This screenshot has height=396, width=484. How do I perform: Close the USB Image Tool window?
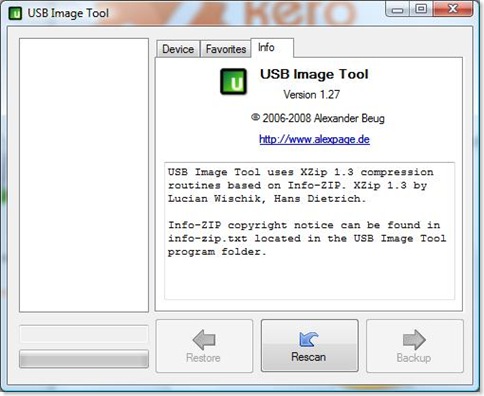[453, 9]
